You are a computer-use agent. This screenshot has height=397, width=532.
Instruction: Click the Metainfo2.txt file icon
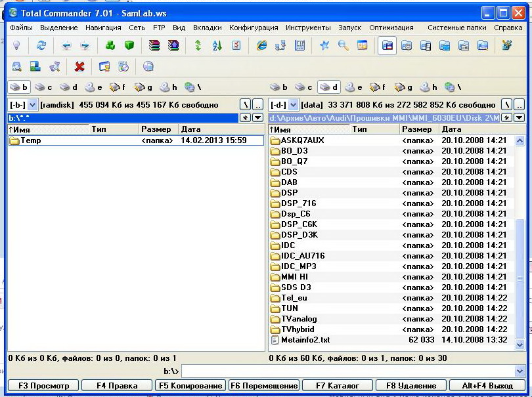click(275, 340)
